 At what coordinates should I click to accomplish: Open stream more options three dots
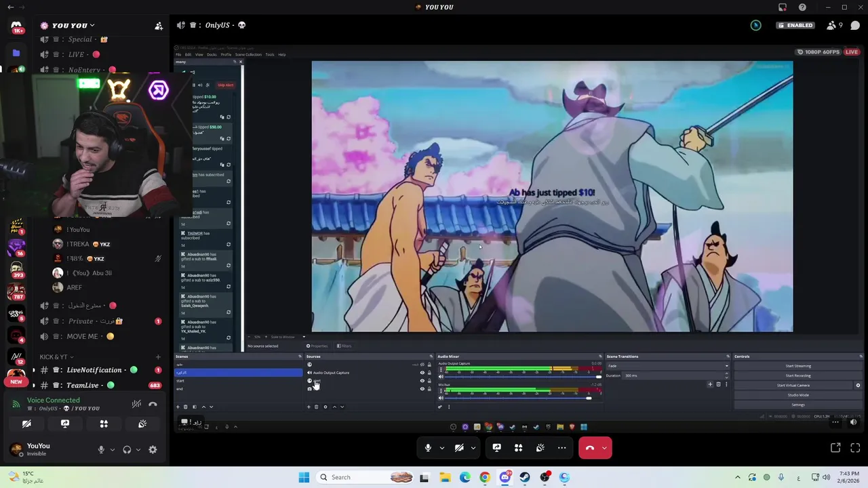click(835, 422)
